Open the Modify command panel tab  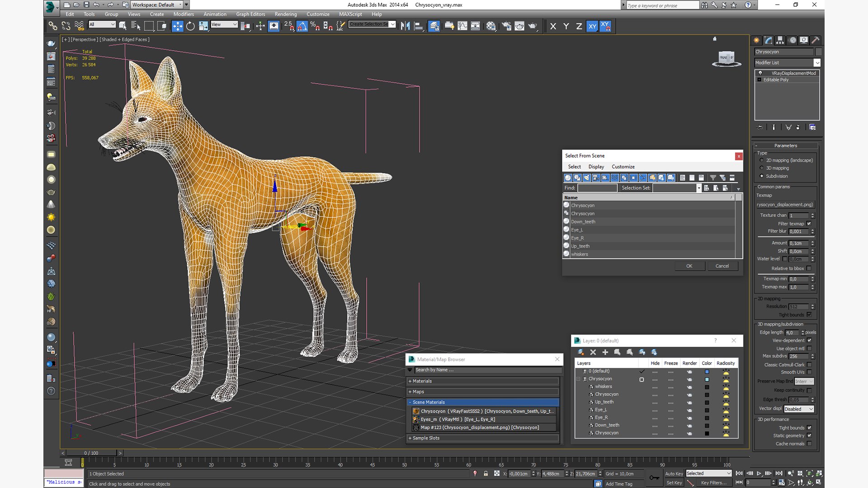tap(768, 40)
